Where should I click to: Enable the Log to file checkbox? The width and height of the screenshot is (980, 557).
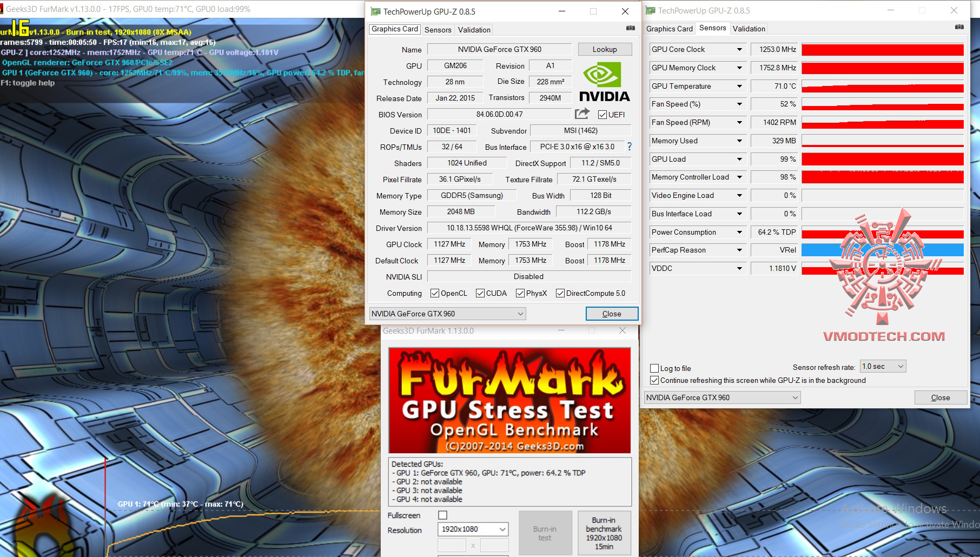tap(654, 368)
